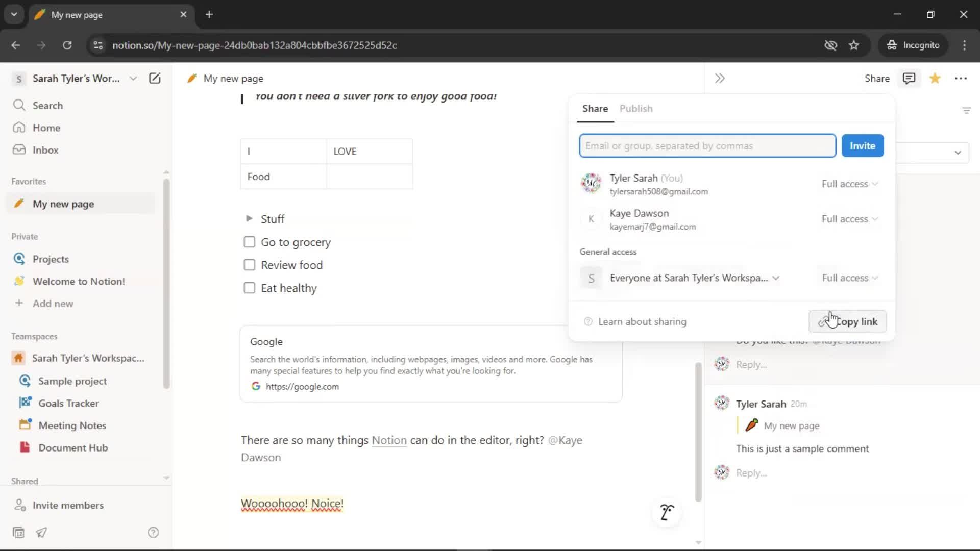Open the Projects page
This screenshot has height=551, width=980.
[51, 259]
